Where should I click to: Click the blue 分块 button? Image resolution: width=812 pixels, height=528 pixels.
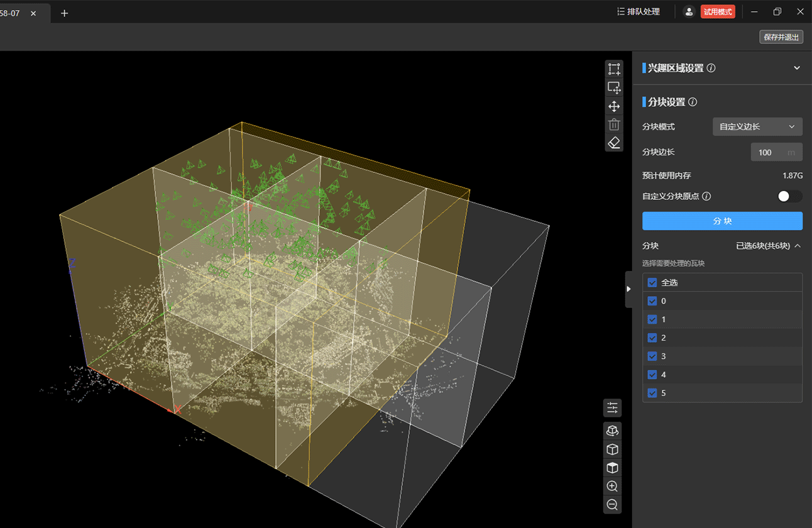(722, 221)
